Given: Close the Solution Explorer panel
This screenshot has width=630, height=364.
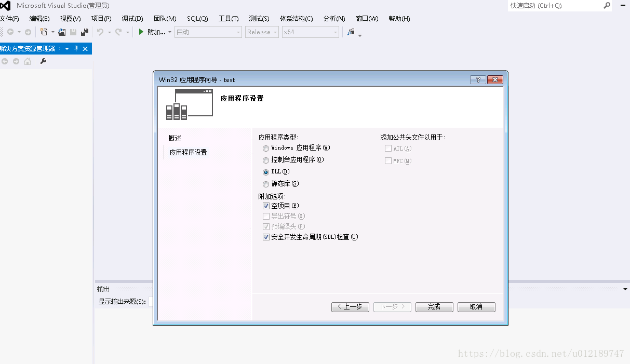Looking at the screenshot, I should [86, 48].
